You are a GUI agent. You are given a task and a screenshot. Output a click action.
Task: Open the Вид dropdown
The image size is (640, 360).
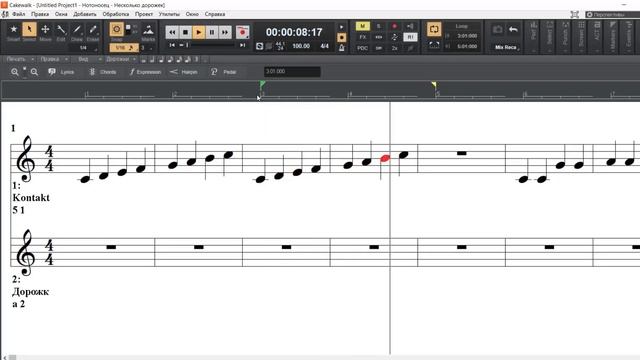pyautogui.click(x=88, y=59)
